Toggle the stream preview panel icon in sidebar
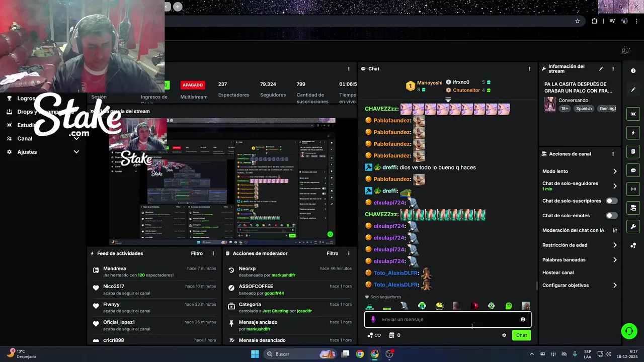644x362 pixels. point(633,114)
